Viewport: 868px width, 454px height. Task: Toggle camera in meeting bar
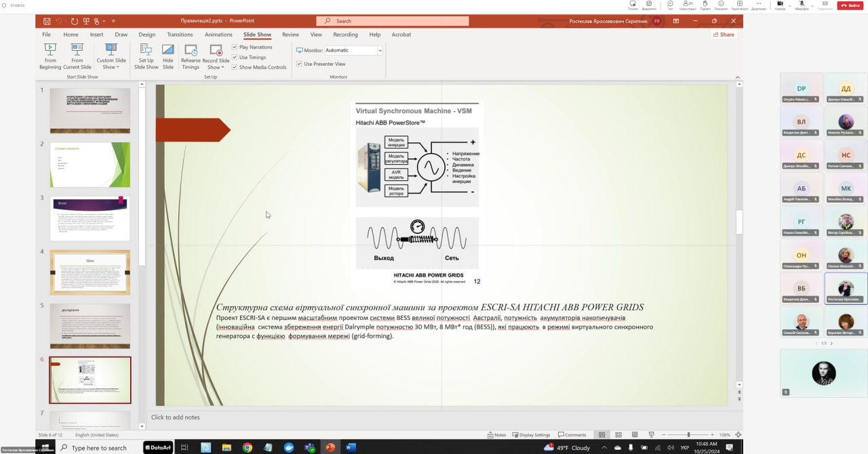coord(780,5)
